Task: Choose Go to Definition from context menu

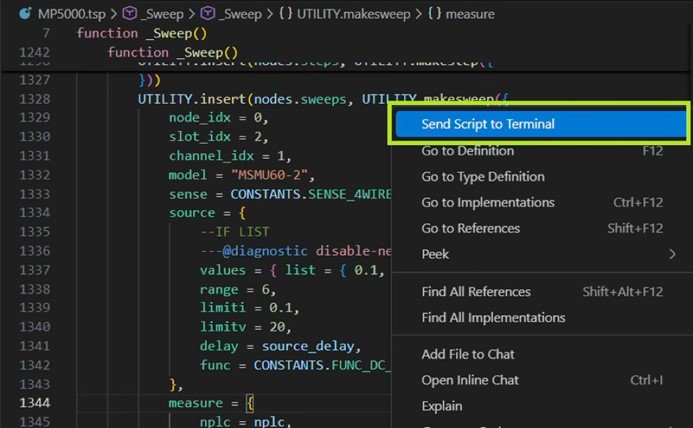Action: pos(467,151)
